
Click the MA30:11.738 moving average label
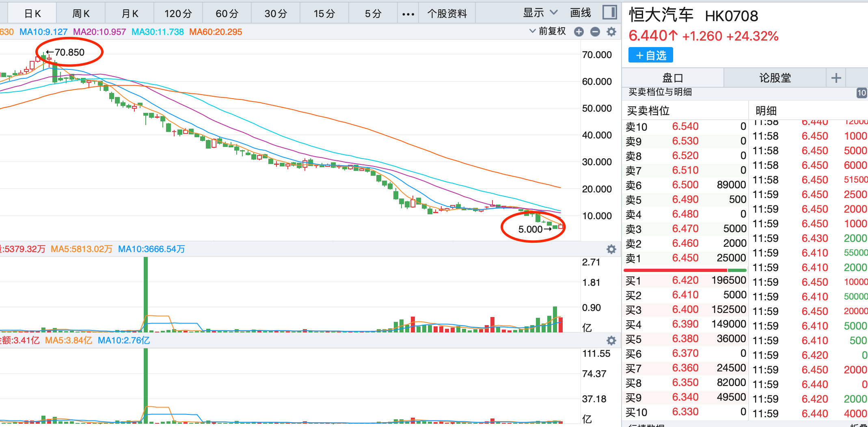158,32
